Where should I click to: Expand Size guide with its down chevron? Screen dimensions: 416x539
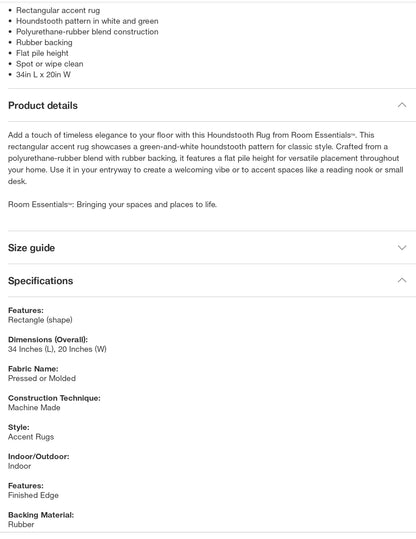point(402,248)
